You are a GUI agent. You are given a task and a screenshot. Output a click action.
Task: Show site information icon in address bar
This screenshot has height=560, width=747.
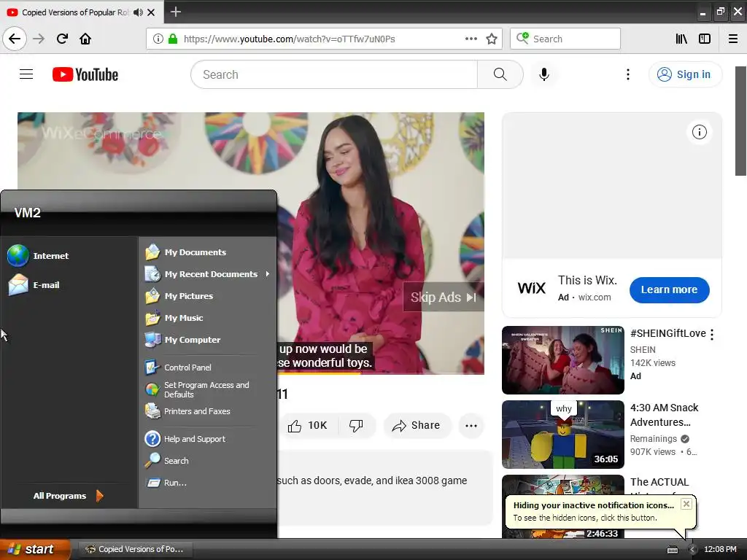[x=158, y=39]
